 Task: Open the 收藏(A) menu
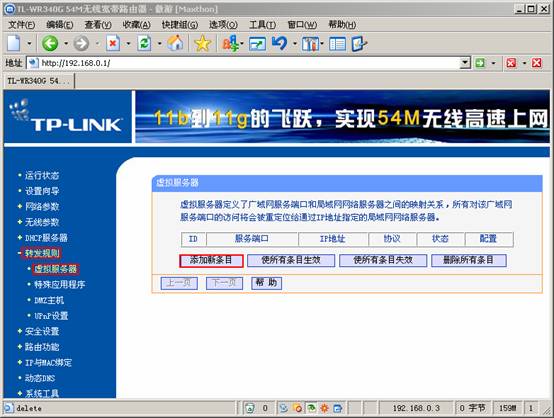click(x=136, y=25)
